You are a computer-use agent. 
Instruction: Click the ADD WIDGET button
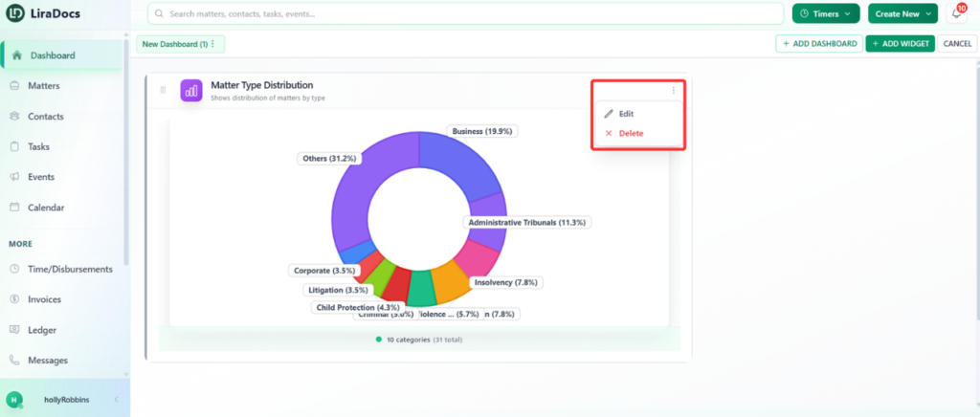click(x=900, y=44)
